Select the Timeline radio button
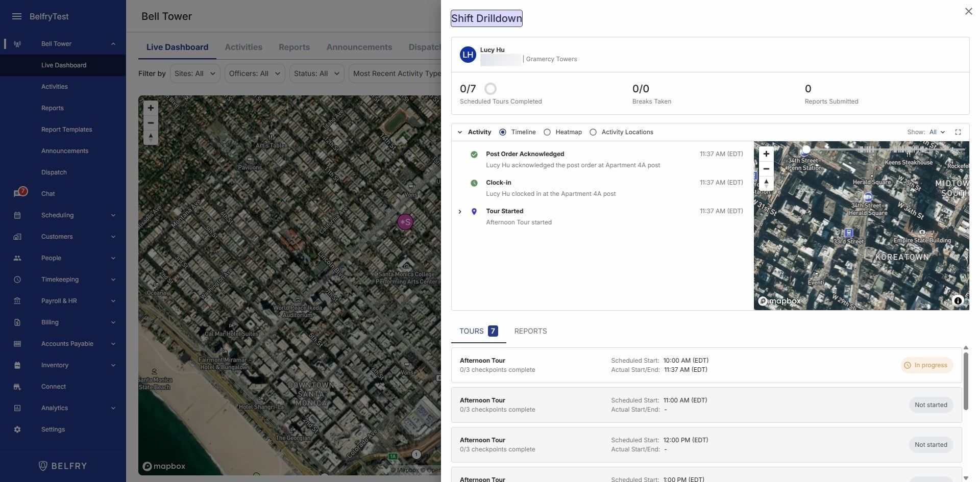Image resolution: width=980 pixels, height=482 pixels. tap(503, 132)
